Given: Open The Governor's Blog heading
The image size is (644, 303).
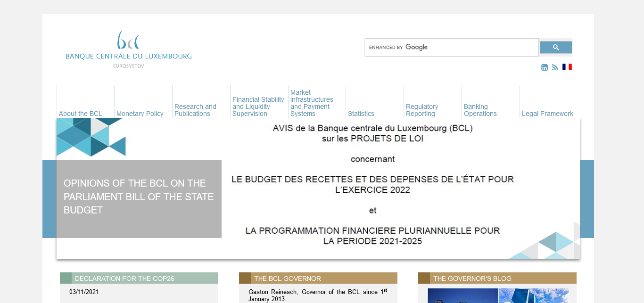Looking at the screenshot, I should 472,278.
